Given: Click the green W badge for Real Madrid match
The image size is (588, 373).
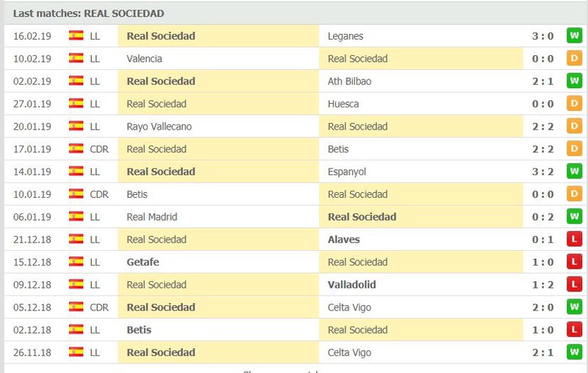Looking at the screenshot, I should click(x=574, y=216).
